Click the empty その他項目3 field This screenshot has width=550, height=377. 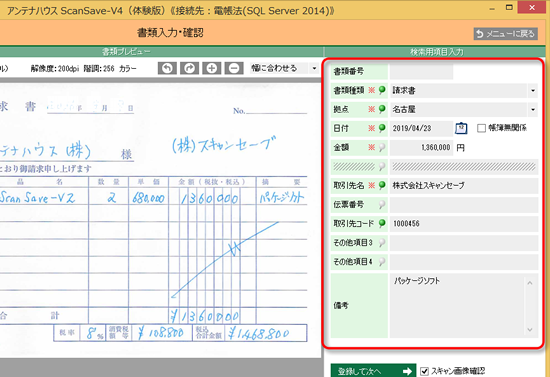point(464,242)
